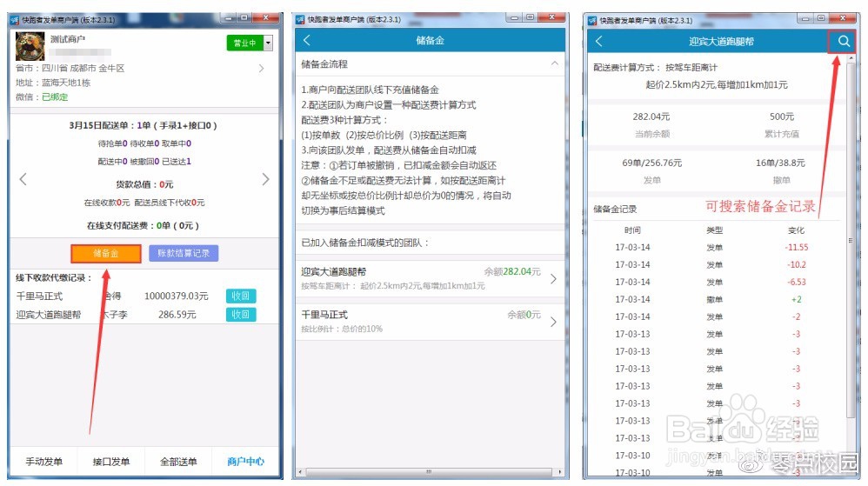Select 500元 cumulative recharge value

click(782, 117)
